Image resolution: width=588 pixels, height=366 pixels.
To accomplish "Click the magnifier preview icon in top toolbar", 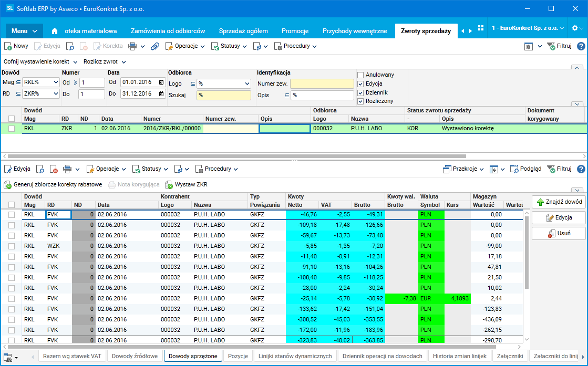I will (x=70, y=46).
